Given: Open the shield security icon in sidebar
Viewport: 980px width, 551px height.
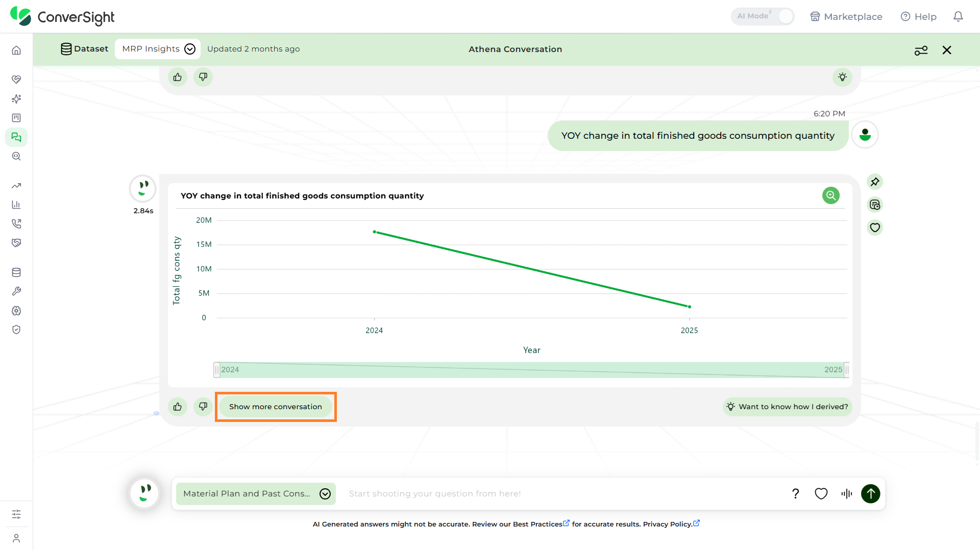Looking at the screenshot, I should pos(16,330).
